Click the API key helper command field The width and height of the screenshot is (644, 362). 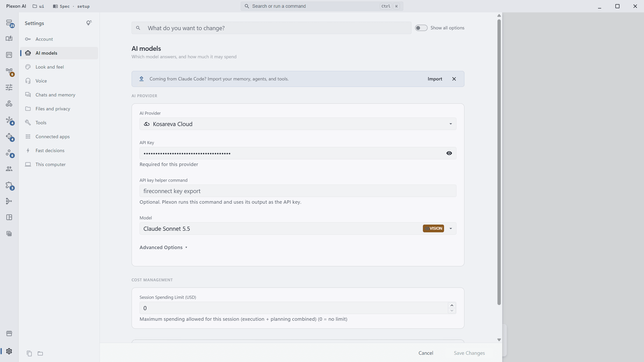click(298, 191)
